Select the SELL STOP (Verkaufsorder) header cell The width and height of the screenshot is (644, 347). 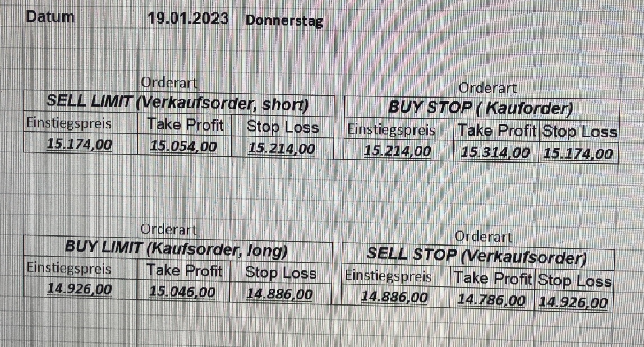pyautogui.click(x=476, y=257)
